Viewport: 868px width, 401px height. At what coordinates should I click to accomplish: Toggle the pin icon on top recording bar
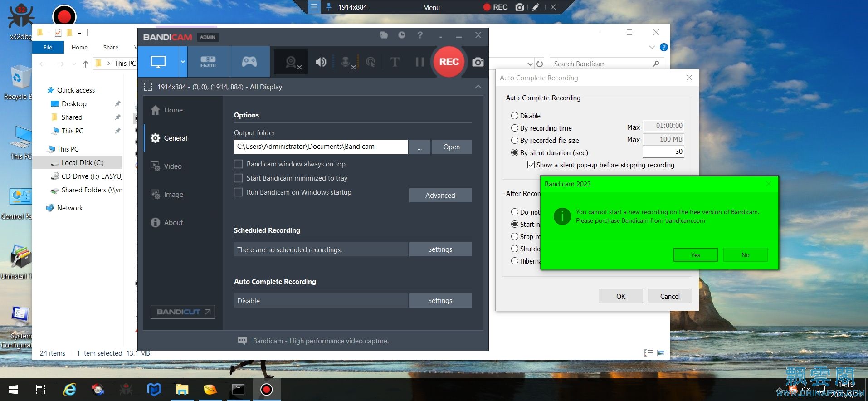pyautogui.click(x=329, y=7)
